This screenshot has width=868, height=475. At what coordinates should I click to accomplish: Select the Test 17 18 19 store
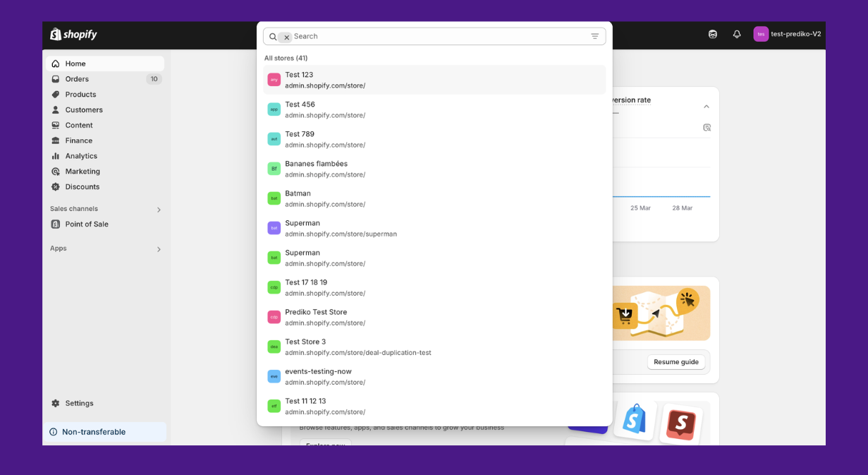(434, 287)
